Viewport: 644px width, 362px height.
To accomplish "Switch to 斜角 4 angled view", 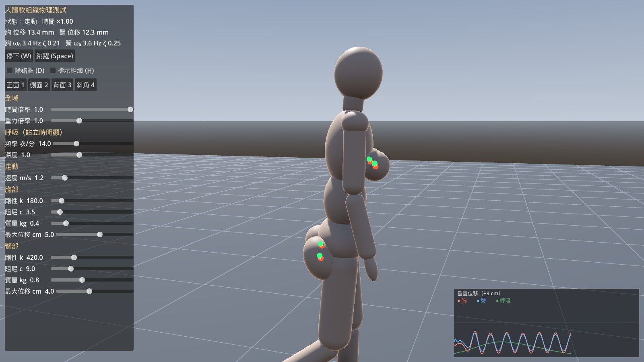I will pos(86,85).
